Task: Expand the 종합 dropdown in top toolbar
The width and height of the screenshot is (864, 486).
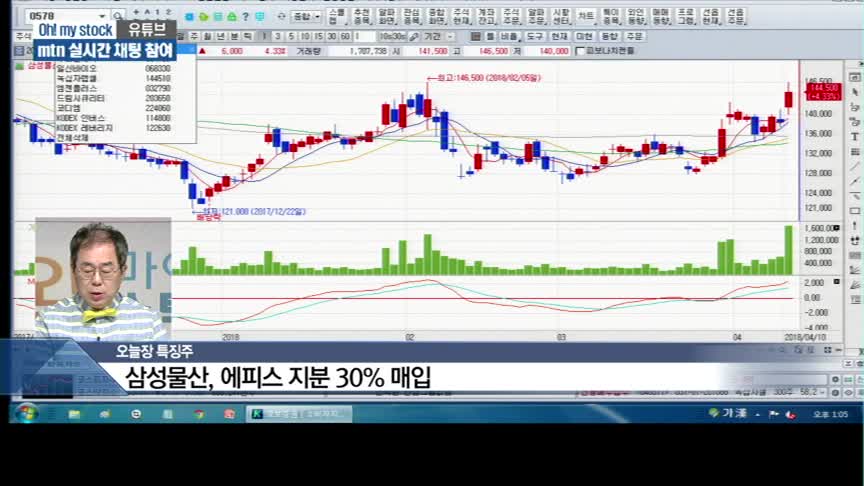Action: (x=306, y=16)
